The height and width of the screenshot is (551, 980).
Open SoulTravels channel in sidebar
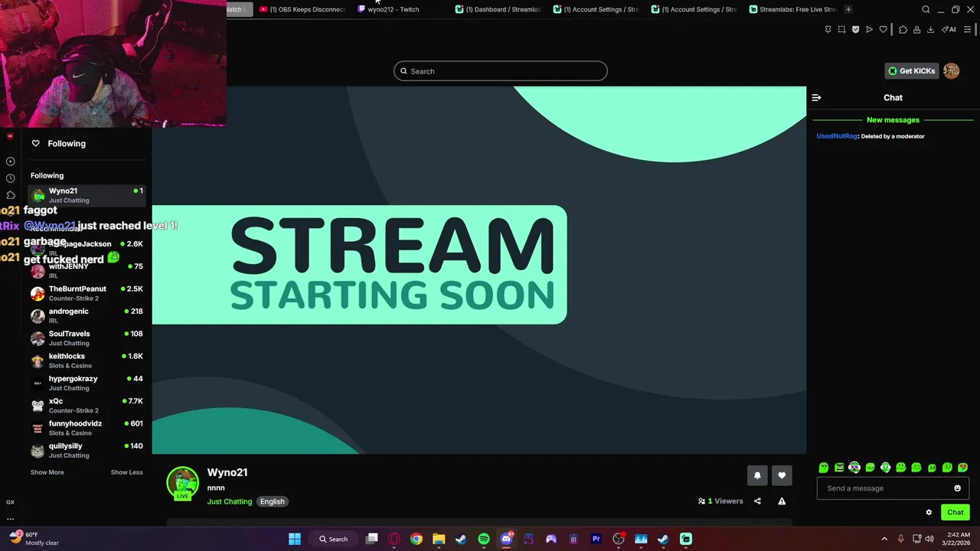point(87,338)
